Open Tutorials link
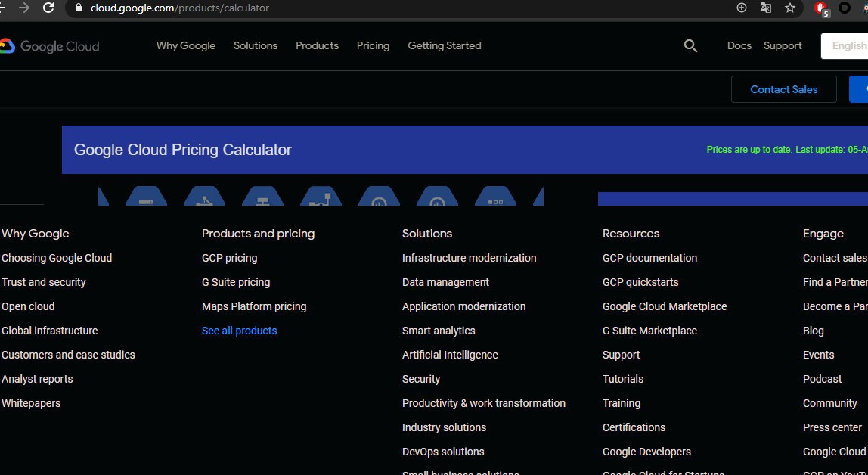 point(623,379)
